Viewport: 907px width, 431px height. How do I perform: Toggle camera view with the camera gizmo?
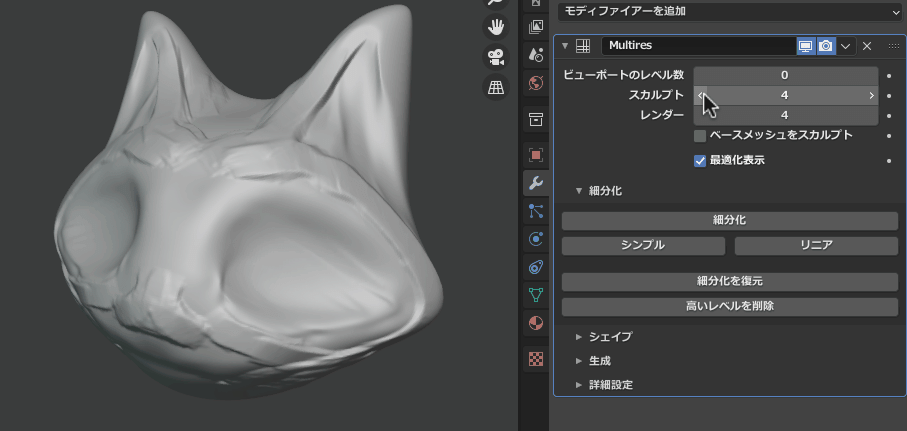pyautogui.click(x=496, y=57)
